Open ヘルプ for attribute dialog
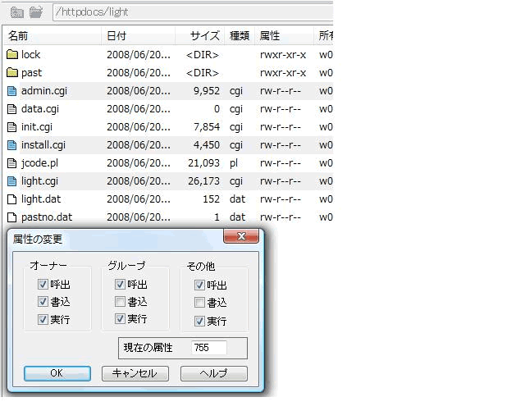This screenshot has height=420, width=525. pyautogui.click(x=213, y=373)
